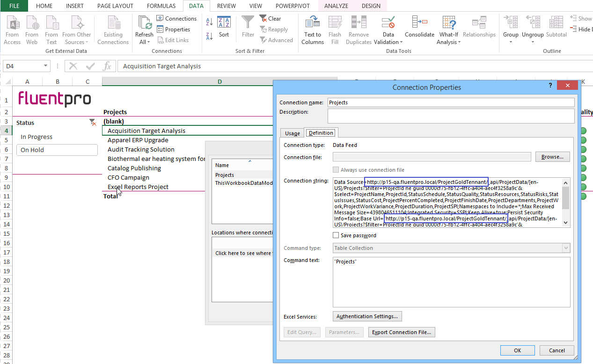Confirm with the OK button

pos(517,350)
